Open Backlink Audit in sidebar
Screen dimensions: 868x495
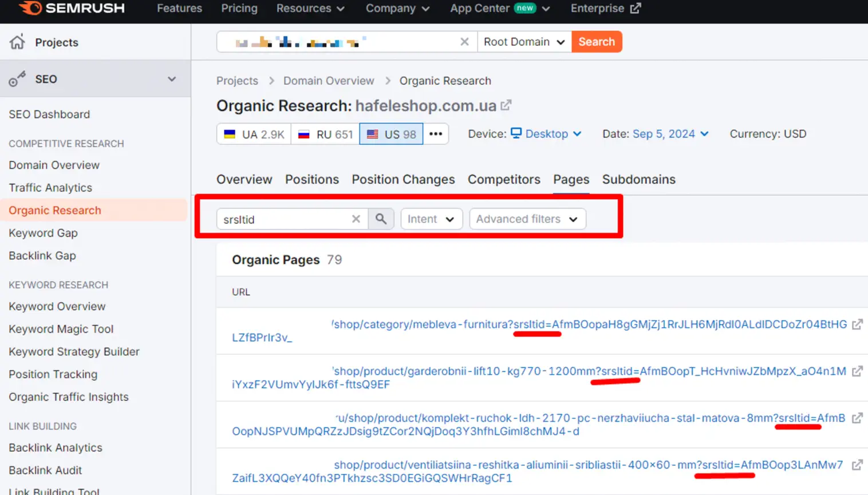[x=45, y=470]
